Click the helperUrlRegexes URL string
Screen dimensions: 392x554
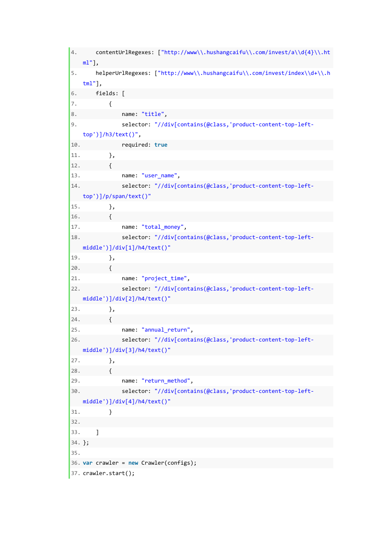206,78
